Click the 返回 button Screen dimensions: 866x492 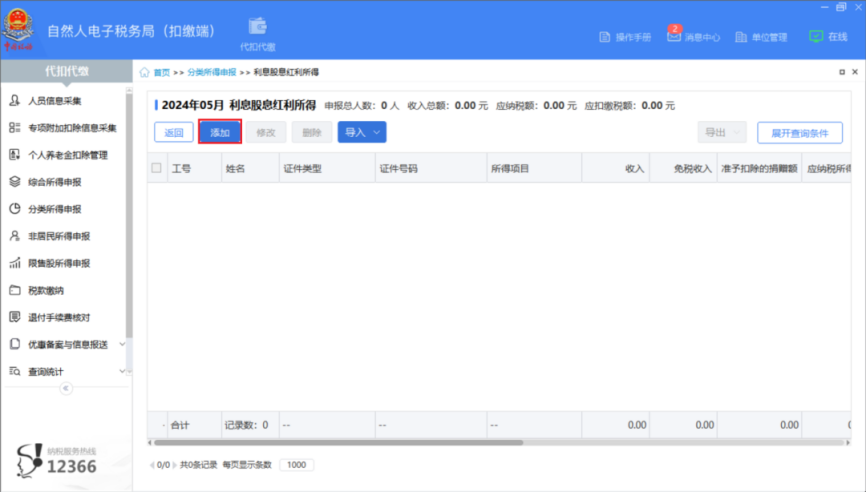pyautogui.click(x=173, y=133)
